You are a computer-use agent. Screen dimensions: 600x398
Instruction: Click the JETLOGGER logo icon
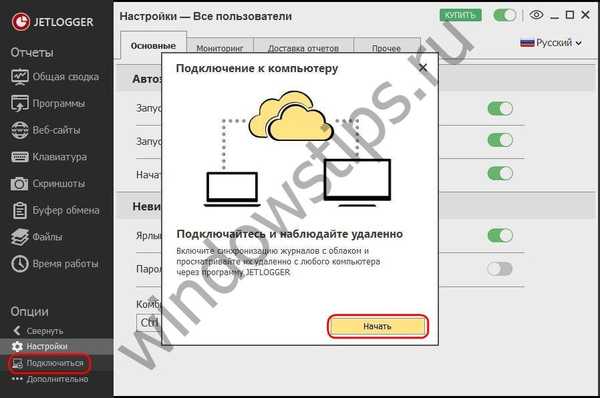[x=20, y=22]
